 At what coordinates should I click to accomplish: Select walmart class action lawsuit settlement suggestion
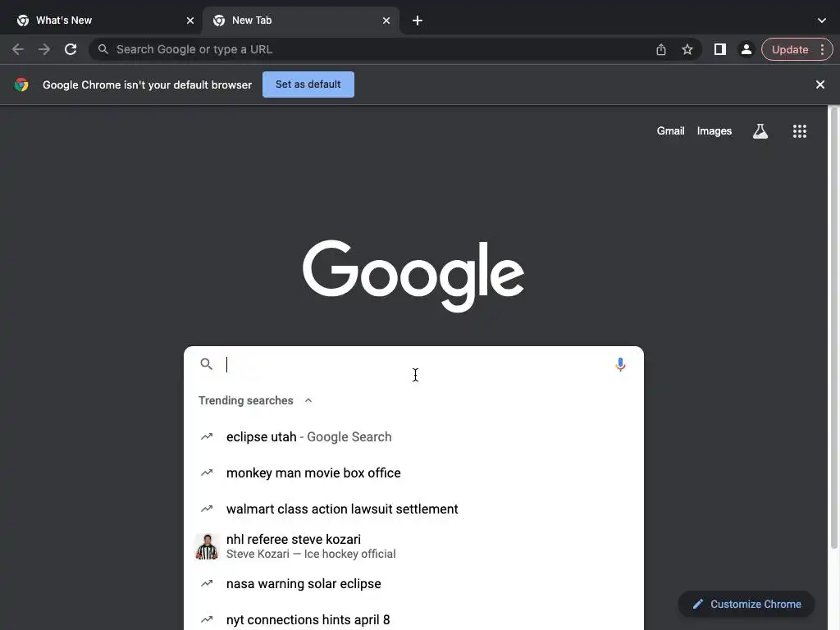click(x=413, y=509)
